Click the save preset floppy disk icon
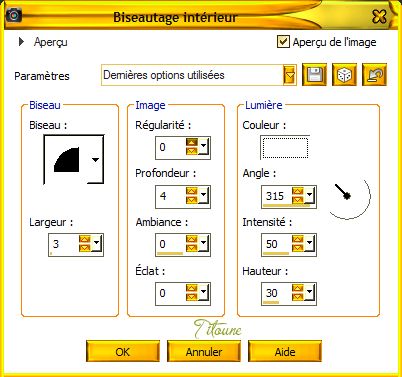Viewport: 402px width, 377px height. click(x=314, y=74)
